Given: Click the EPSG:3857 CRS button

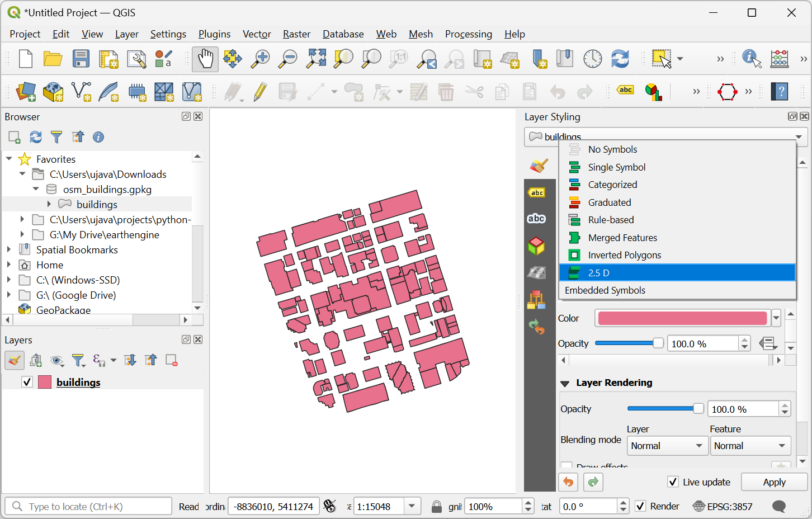Looking at the screenshot, I should click(x=723, y=507).
